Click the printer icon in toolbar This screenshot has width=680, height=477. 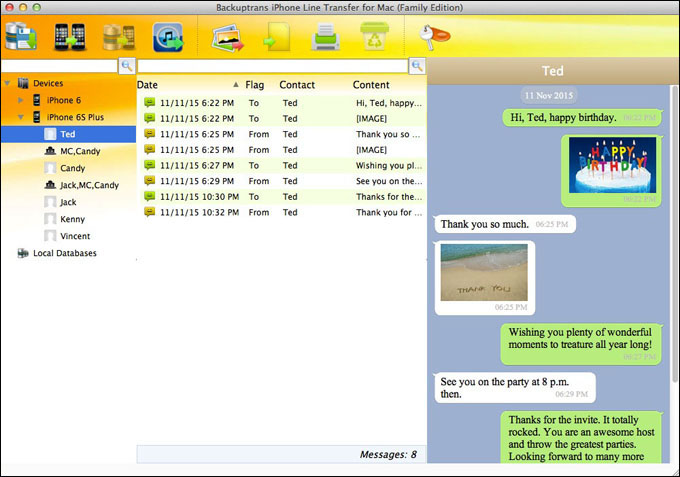point(325,37)
